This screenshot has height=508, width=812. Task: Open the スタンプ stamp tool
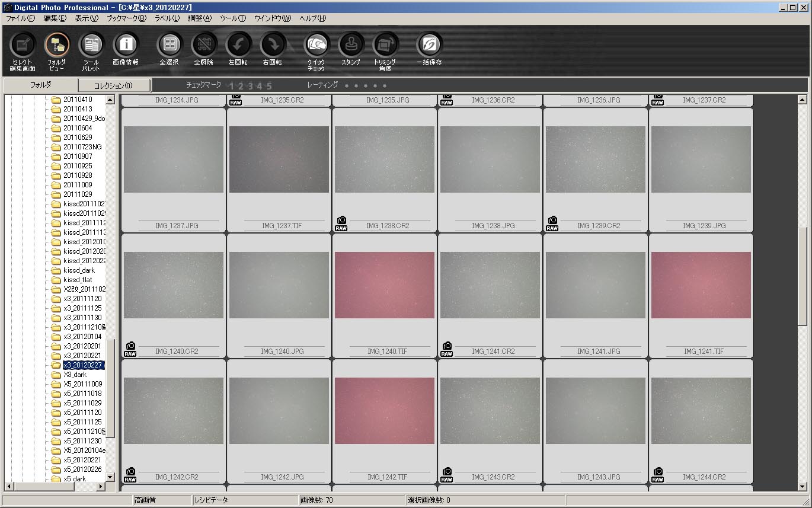click(351, 49)
